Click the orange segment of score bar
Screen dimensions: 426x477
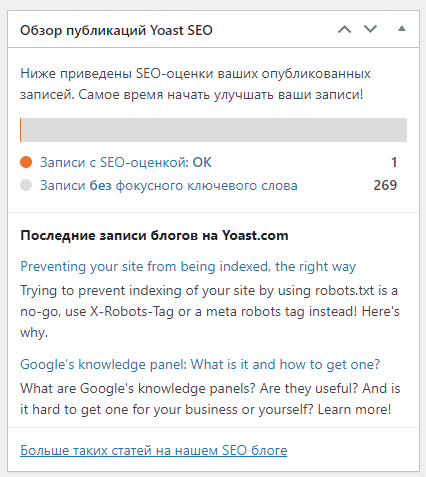click(x=21, y=130)
